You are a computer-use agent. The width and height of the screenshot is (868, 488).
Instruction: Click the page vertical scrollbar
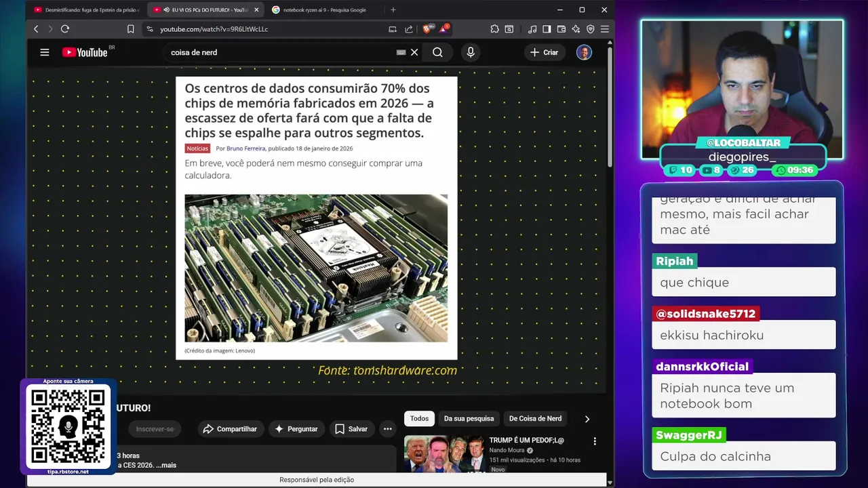click(x=610, y=108)
